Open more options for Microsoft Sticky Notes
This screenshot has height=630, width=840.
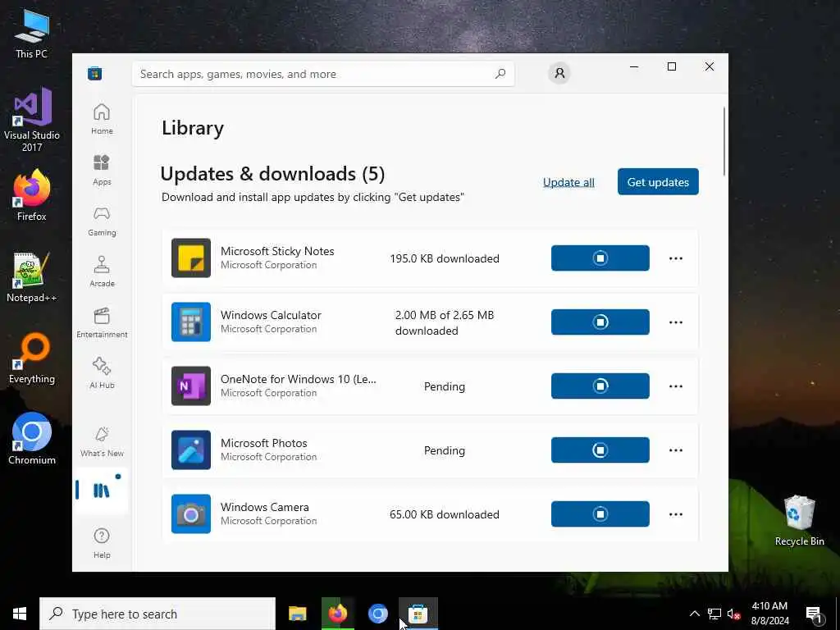tap(676, 258)
